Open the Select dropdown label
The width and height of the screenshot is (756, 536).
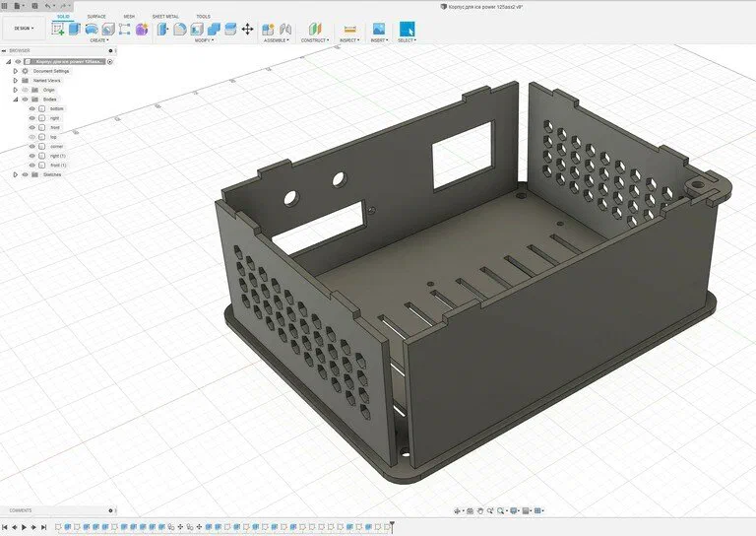point(407,40)
